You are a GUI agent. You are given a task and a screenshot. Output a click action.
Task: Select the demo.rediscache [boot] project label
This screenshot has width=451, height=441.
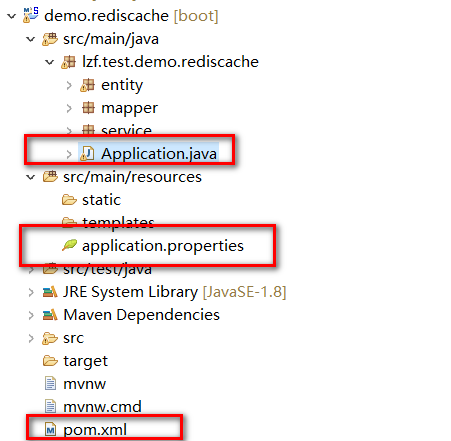point(131,16)
